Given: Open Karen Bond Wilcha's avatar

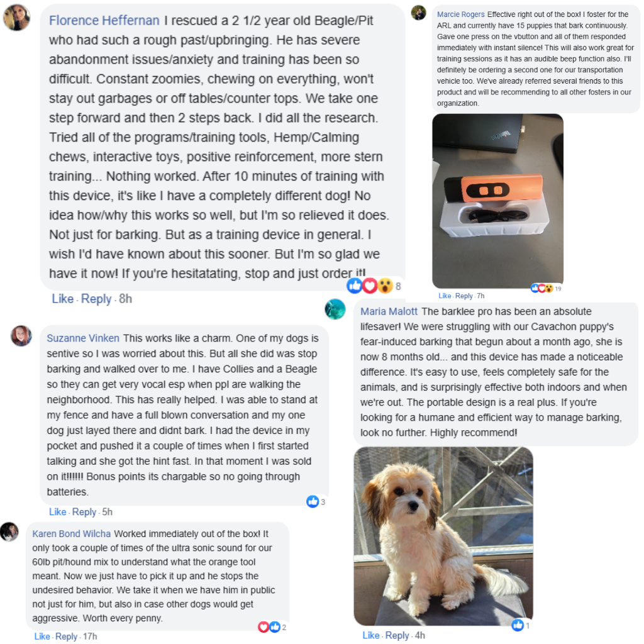Looking at the screenshot, I should tap(9, 532).
